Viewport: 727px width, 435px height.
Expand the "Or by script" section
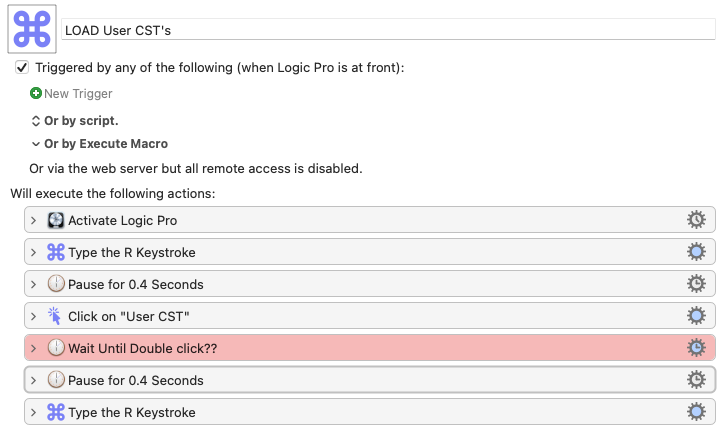36,120
